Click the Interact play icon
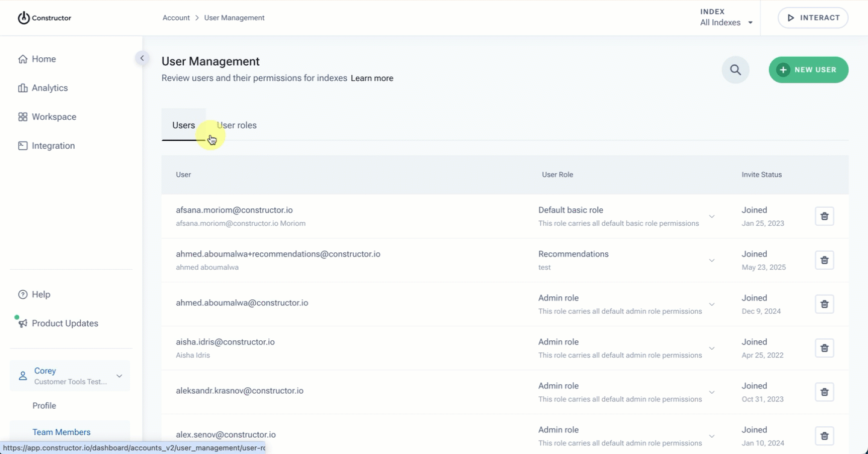 [791, 18]
